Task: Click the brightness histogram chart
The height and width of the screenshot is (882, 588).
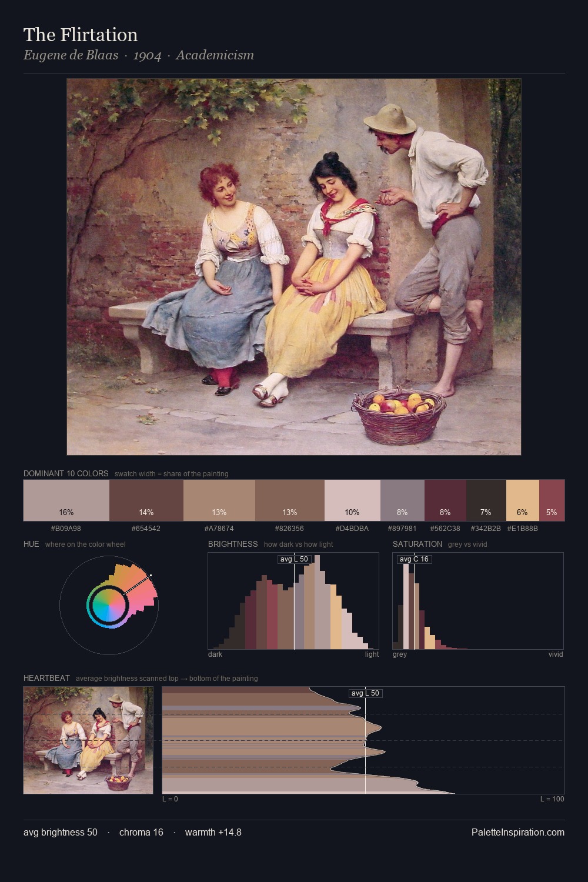Action: click(293, 601)
